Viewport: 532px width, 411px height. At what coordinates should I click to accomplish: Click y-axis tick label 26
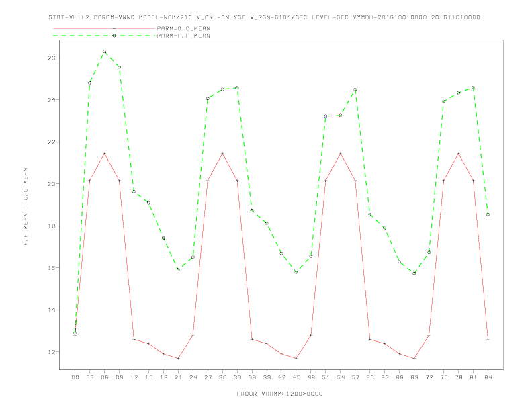(51, 58)
